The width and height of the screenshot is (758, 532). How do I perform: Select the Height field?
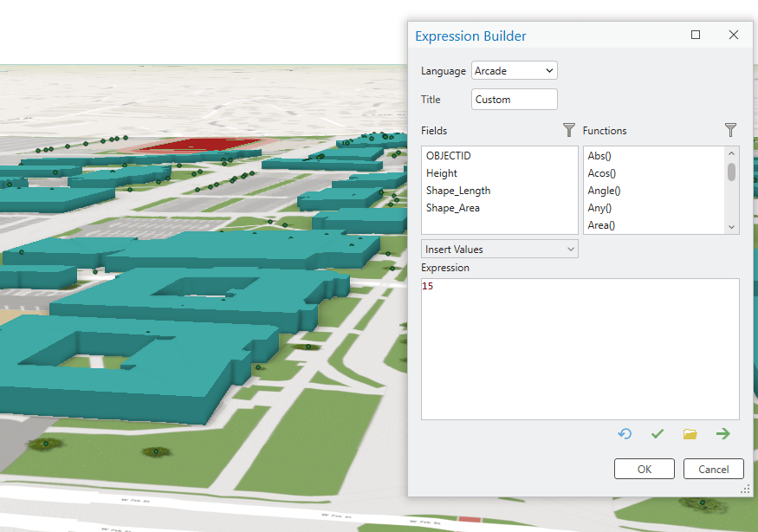[x=442, y=172]
